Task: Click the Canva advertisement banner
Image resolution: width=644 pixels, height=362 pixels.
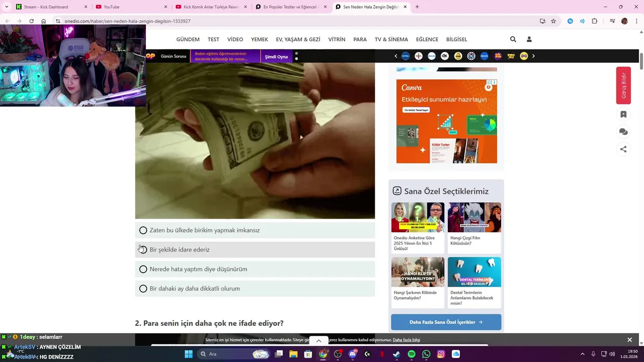Action: click(446, 121)
